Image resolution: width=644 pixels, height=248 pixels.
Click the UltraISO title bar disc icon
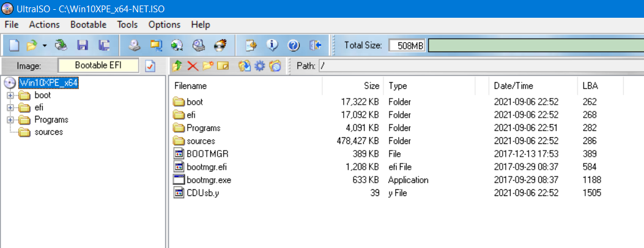tap(8, 9)
